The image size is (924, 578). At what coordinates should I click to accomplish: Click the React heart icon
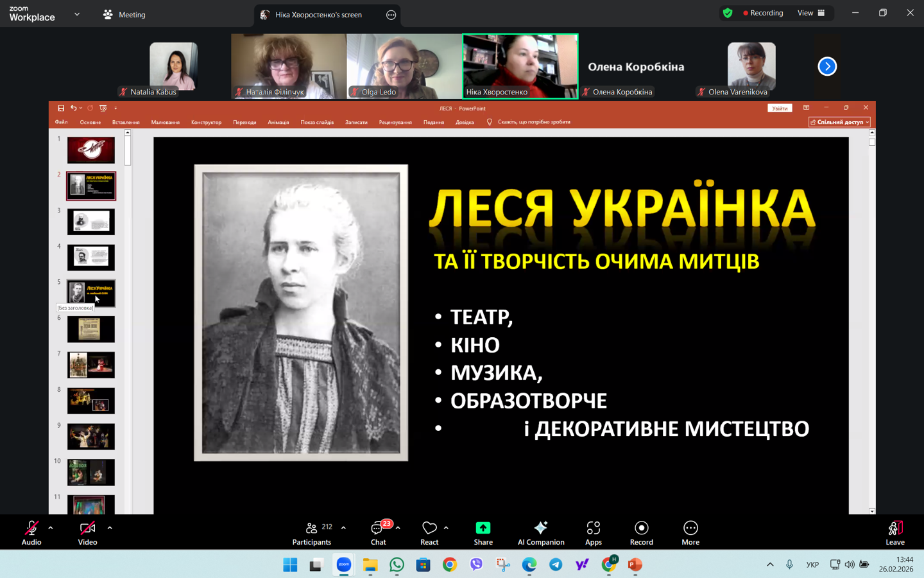tap(429, 532)
